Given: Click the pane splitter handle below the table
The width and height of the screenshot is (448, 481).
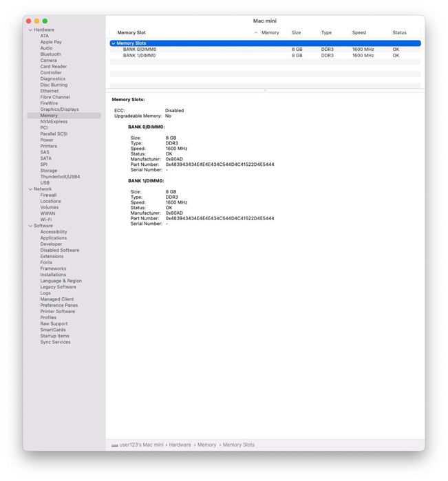Looking at the screenshot, I should 265,91.
